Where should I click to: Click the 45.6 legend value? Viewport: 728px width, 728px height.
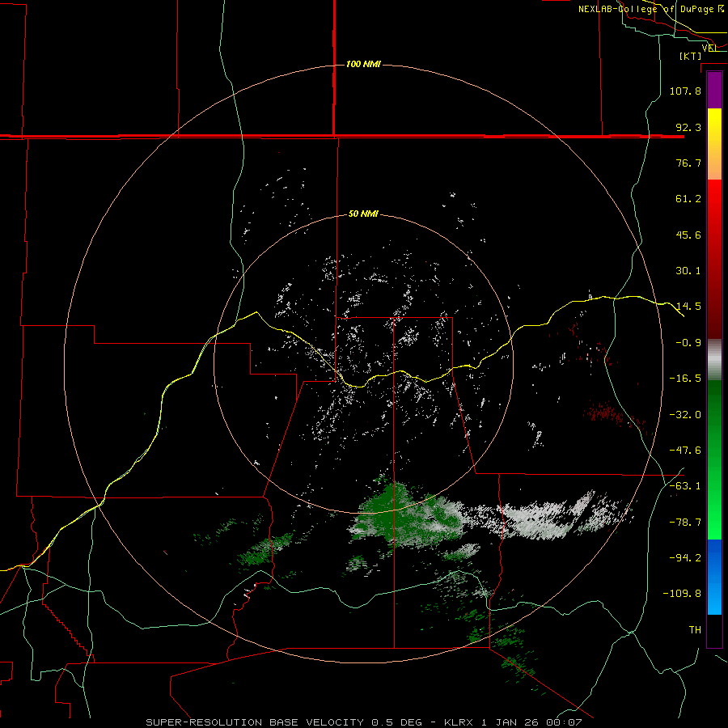(x=688, y=235)
